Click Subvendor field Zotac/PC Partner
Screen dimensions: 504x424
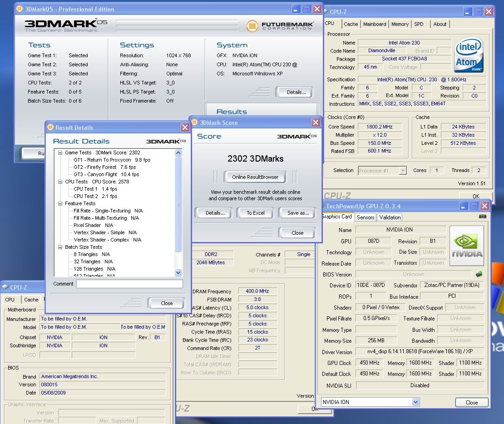pos(452,285)
